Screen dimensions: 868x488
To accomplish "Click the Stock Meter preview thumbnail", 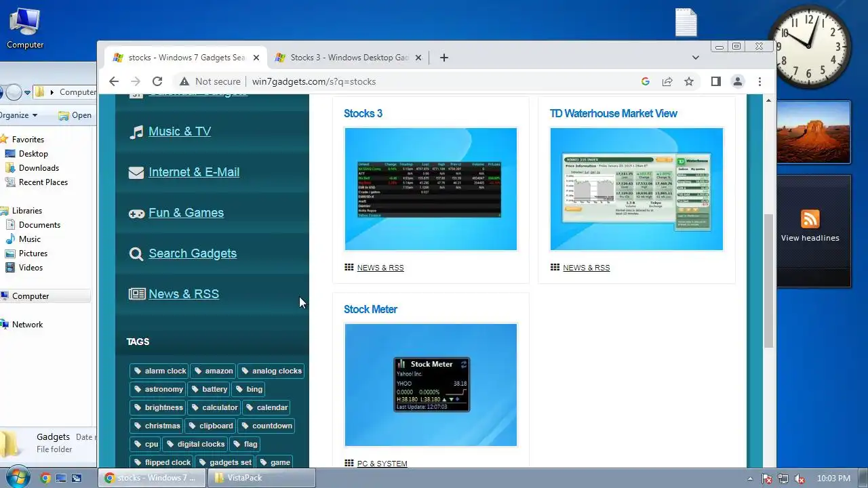I will tap(431, 385).
